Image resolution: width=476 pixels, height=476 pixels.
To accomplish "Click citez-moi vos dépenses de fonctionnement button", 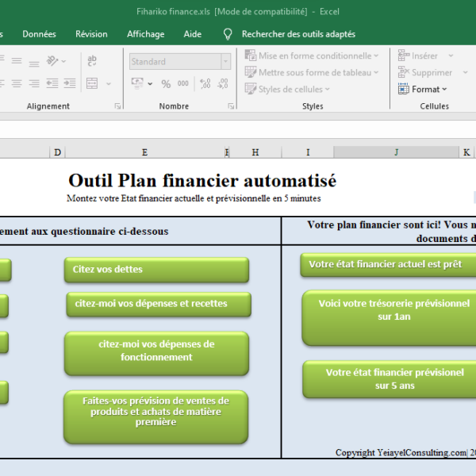I will [x=156, y=354].
